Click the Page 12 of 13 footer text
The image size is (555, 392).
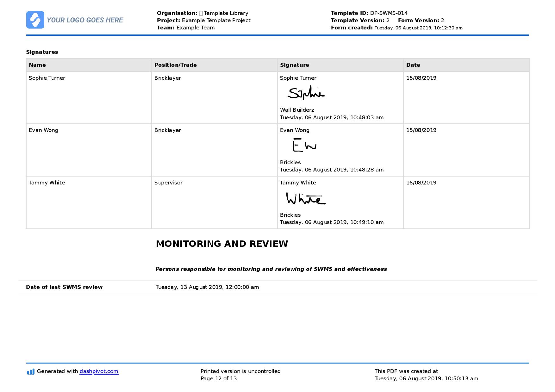pyautogui.click(x=219, y=379)
